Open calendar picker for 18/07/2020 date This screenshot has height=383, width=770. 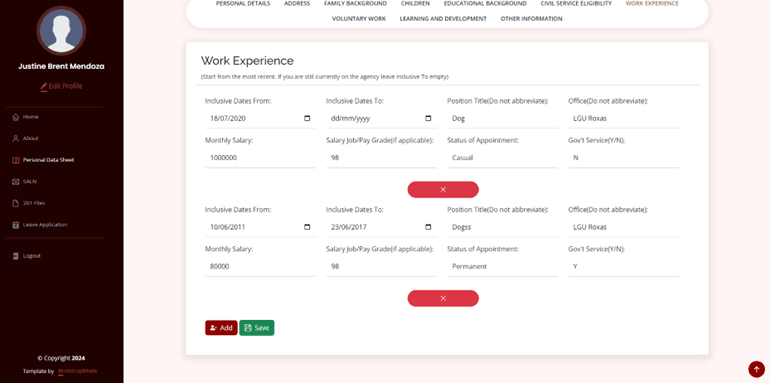(x=307, y=118)
